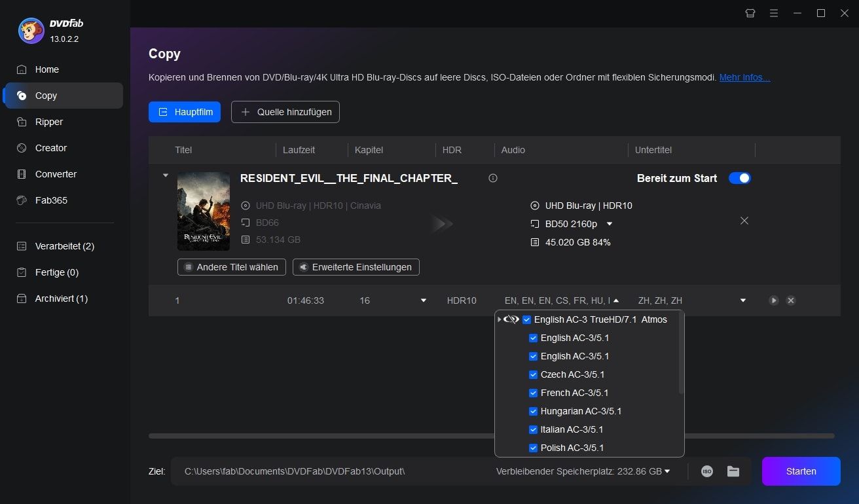Uncheck Hungarian AC-3/5.1 audio
This screenshot has width=859, height=504.
tap(533, 411)
